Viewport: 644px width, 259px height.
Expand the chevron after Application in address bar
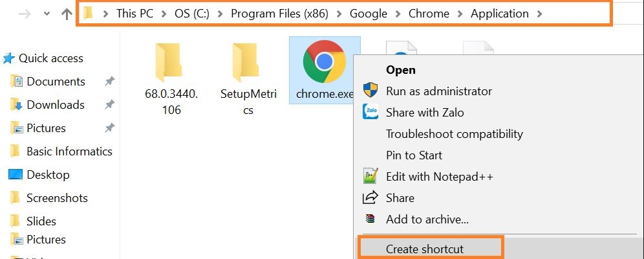tap(540, 14)
